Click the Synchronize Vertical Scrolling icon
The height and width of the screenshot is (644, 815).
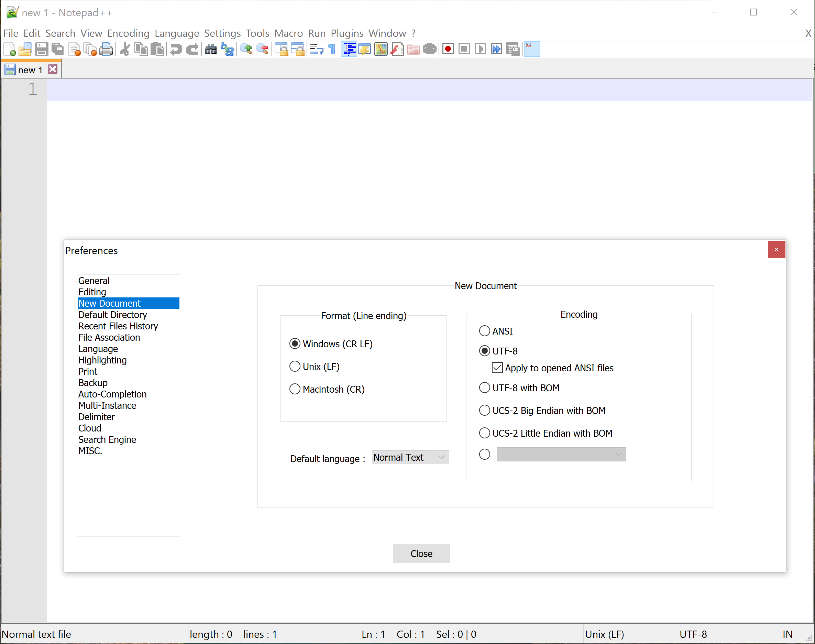(x=281, y=50)
